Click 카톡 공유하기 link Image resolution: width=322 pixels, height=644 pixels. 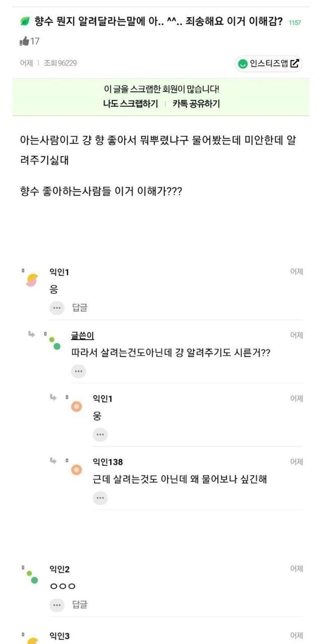tap(196, 104)
